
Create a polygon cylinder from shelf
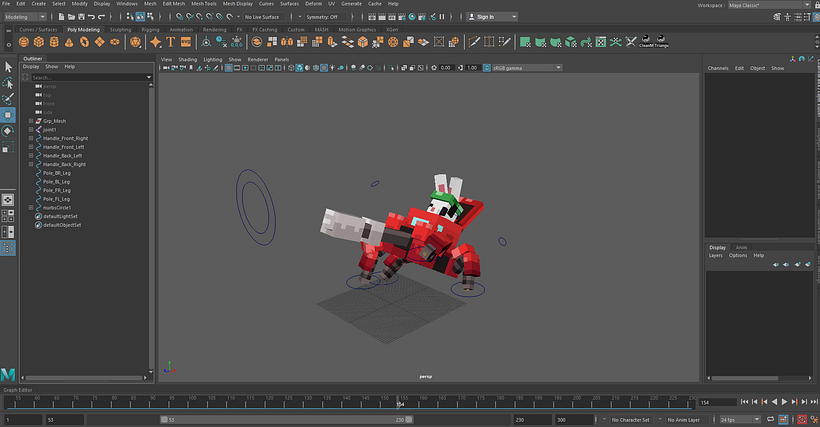tap(54, 42)
